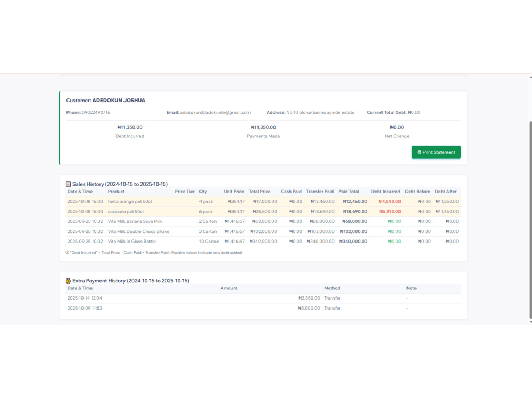
Task: Click the Payments Made summary label
Action: tap(263, 136)
